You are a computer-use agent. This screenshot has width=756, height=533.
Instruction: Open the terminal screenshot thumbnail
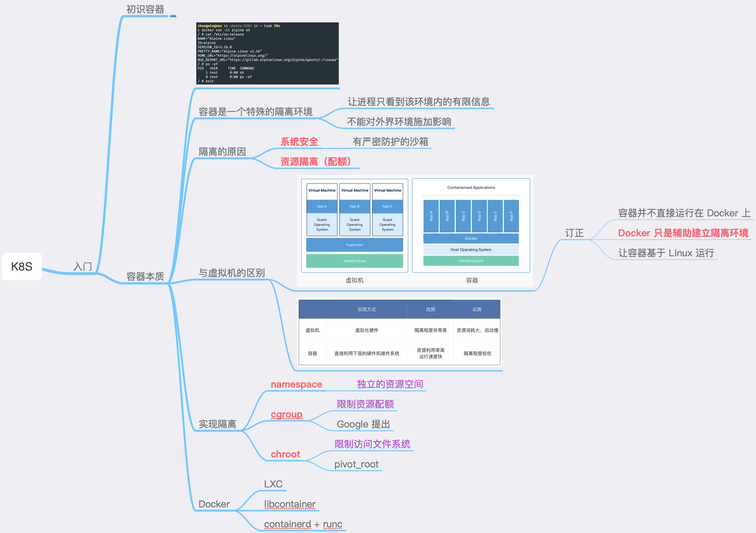[267, 53]
